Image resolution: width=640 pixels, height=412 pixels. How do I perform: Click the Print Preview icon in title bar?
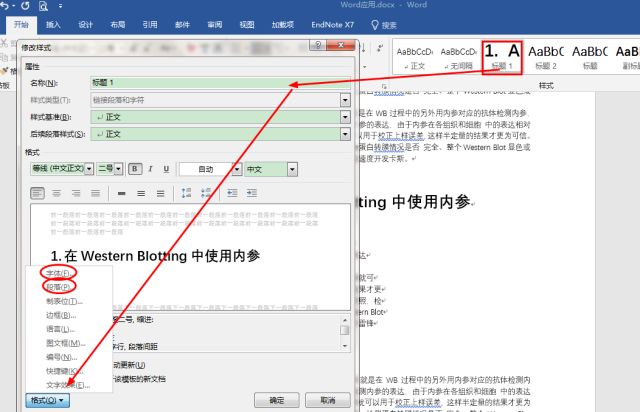tap(43, 6)
